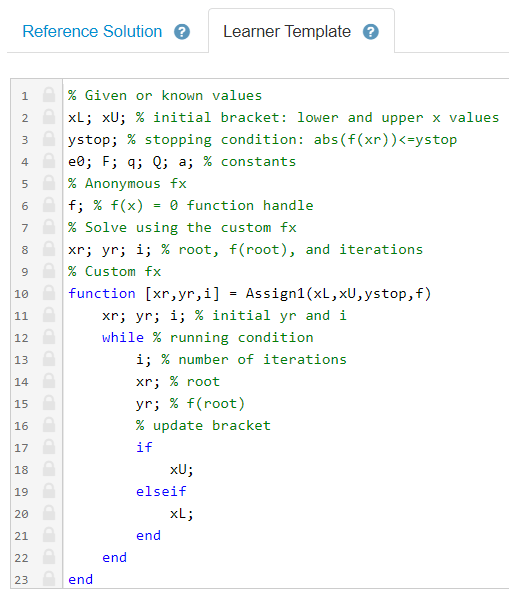The image size is (509, 595).
Task: Click the 'if' keyword on line 17
Action: (144, 447)
